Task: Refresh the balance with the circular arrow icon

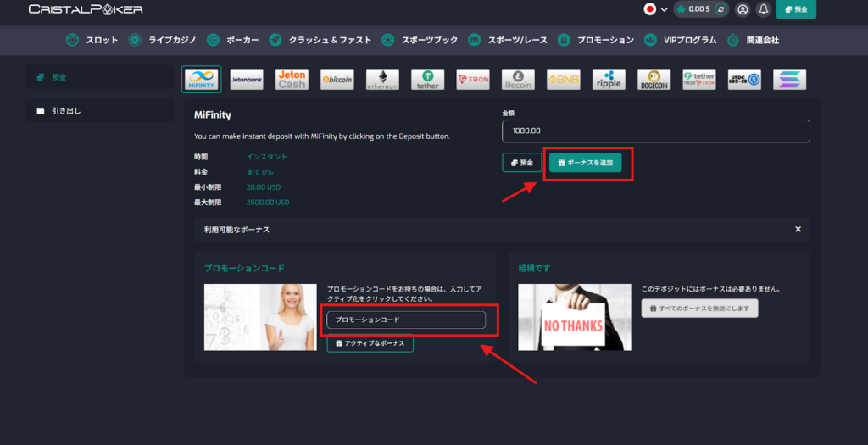Action: 721,9
